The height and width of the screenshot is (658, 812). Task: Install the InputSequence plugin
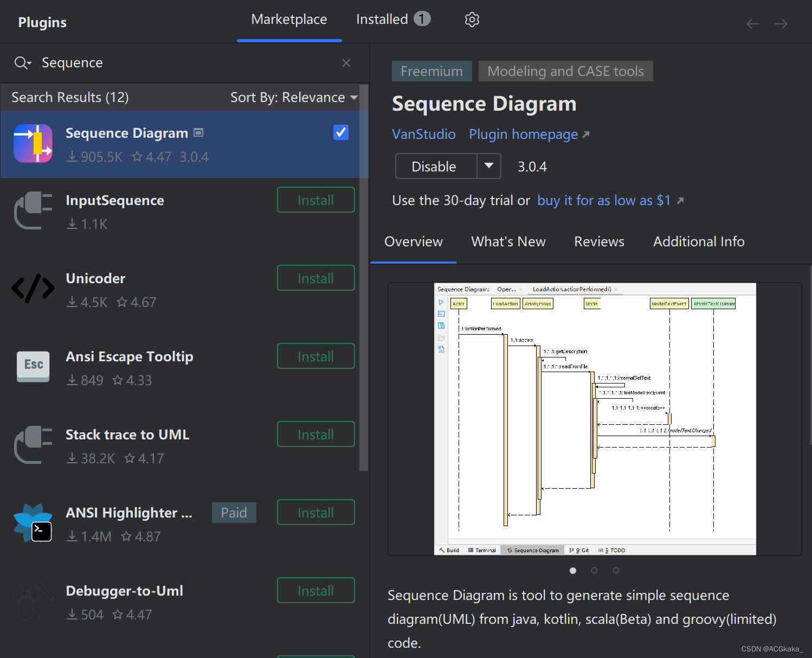(316, 200)
